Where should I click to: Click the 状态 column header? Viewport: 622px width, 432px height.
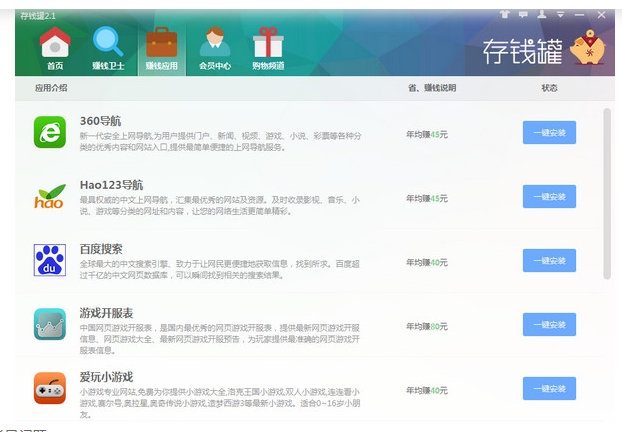click(x=549, y=88)
